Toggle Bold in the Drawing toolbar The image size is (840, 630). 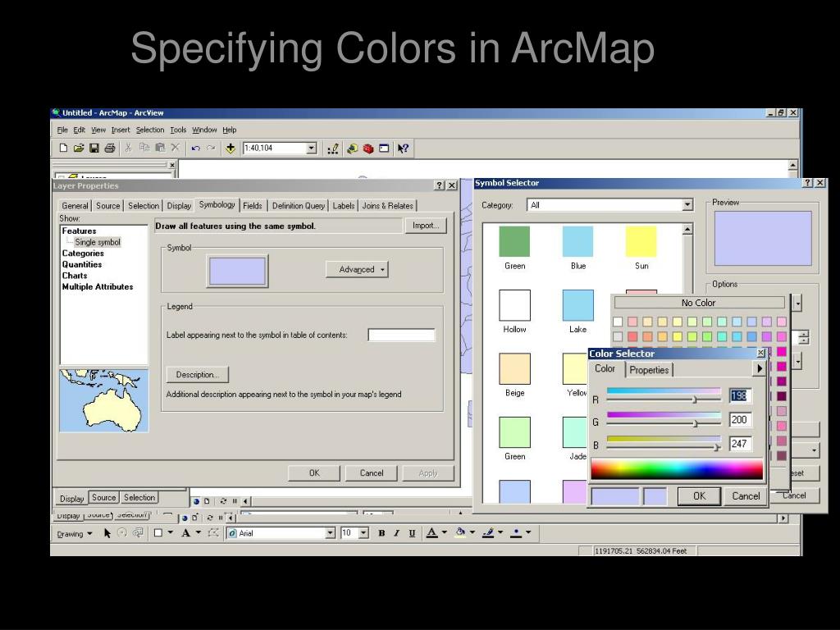tap(381, 533)
